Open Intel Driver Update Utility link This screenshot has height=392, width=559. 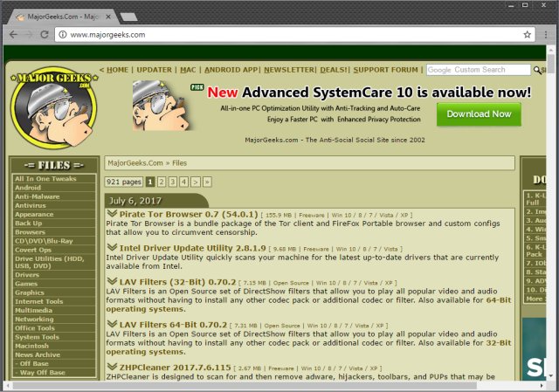click(x=192, y=248)
